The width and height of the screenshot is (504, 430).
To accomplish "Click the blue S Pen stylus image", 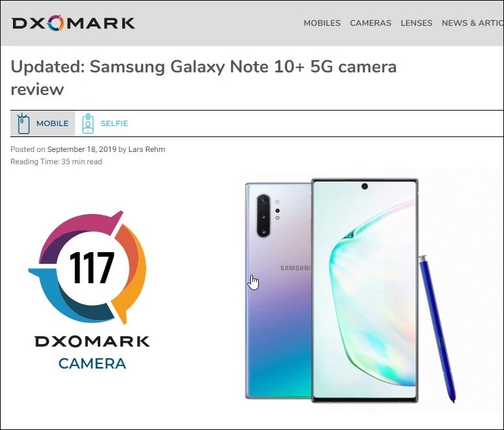I will [x=437, y=329].
